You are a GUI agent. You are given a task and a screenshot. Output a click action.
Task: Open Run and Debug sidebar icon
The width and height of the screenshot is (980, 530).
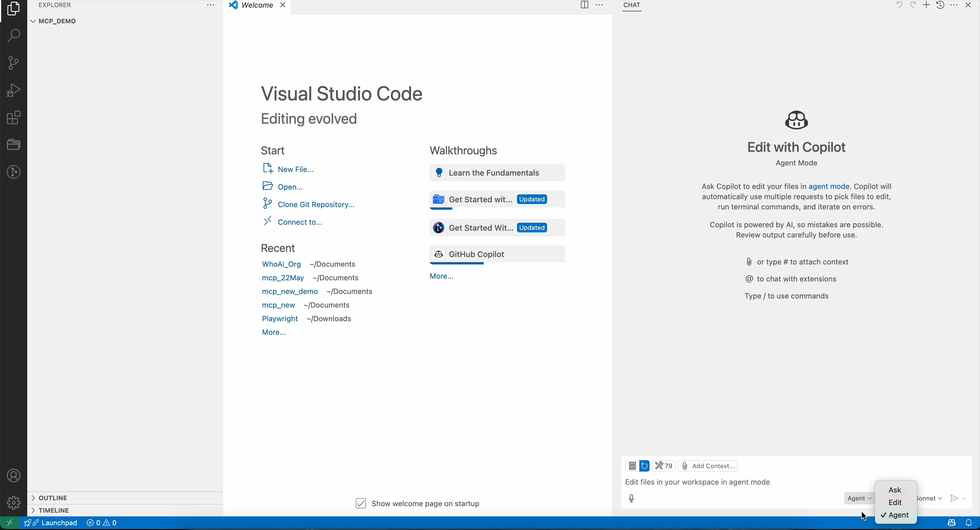tap(14, 91)
